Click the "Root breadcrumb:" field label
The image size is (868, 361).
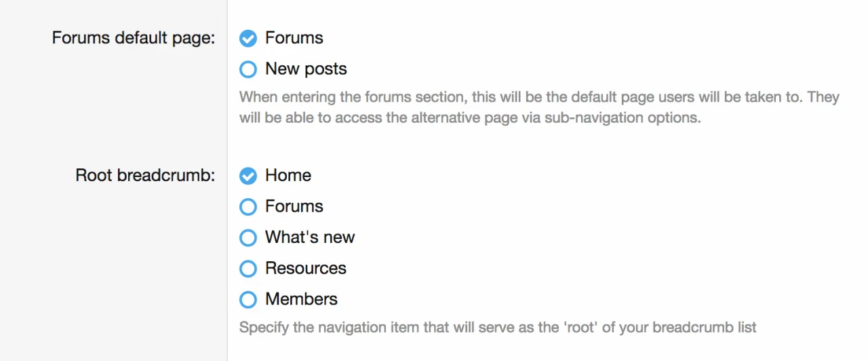pos(145,176)
